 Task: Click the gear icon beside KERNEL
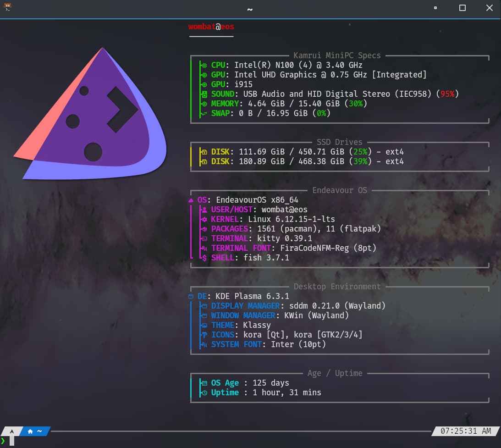204,220
